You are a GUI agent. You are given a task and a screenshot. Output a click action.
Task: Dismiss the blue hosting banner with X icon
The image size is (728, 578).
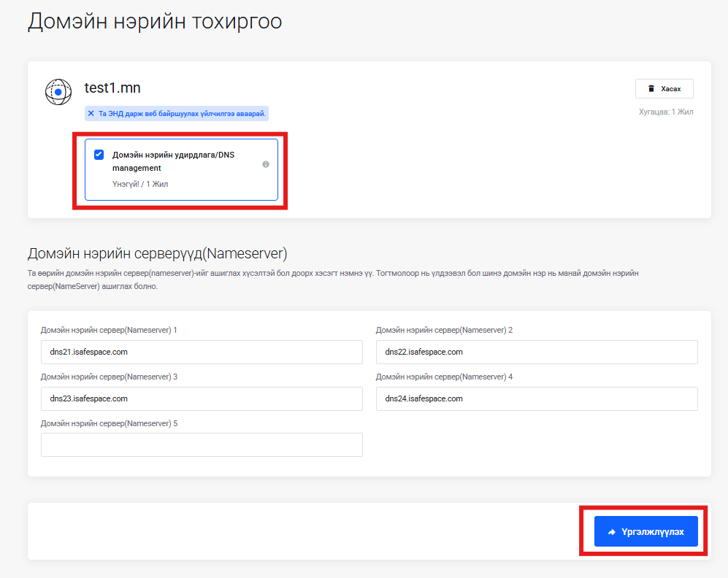[x=91, y=114]
